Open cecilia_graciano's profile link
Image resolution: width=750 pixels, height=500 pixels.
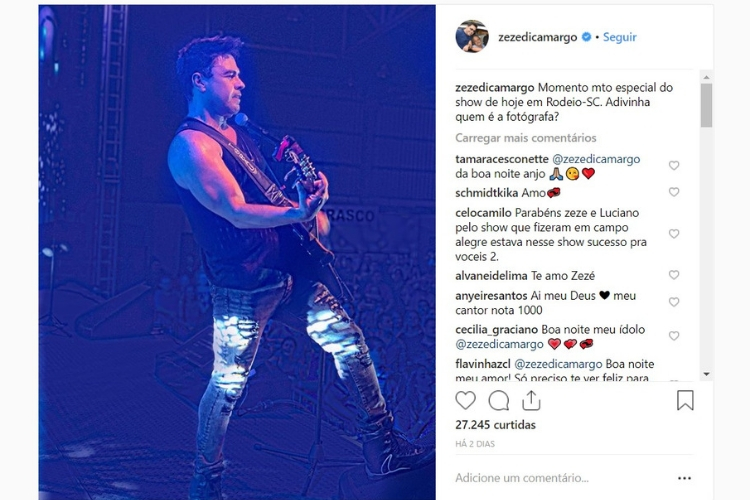[x=496, y=330]
